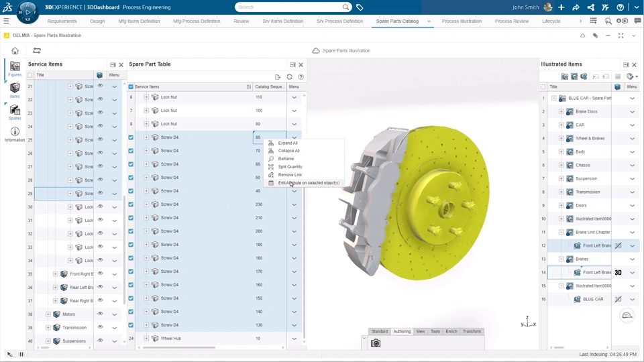Screen dimensions: 644x362
Task: Click in the top Search field
Action: point(290,7)
